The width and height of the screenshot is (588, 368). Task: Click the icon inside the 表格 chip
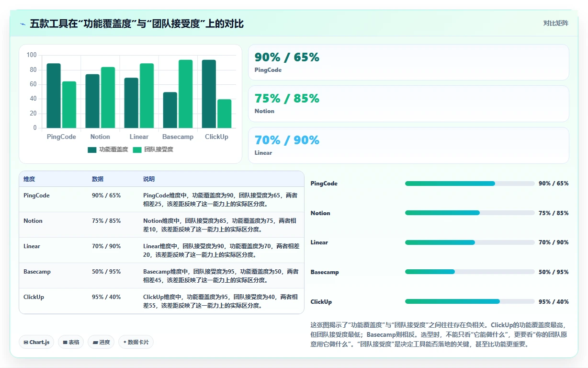pyautogui.click(x=65, y=343)
